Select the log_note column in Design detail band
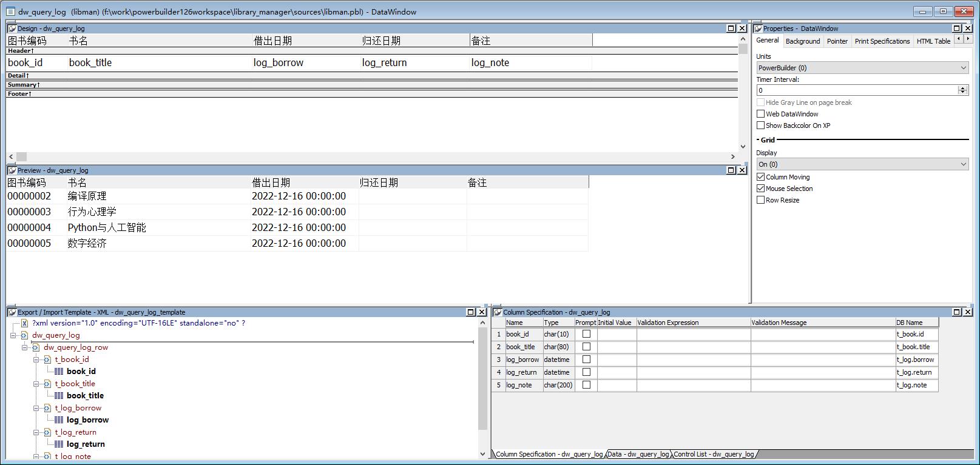 pyautogui.click(x=531, y=62)
